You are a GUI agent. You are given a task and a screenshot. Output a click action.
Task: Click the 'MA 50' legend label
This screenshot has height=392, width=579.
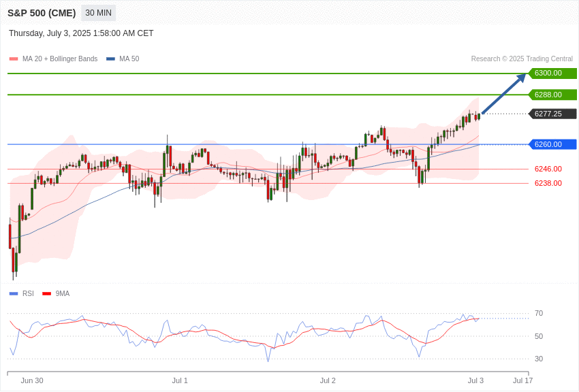pos(129,59)
